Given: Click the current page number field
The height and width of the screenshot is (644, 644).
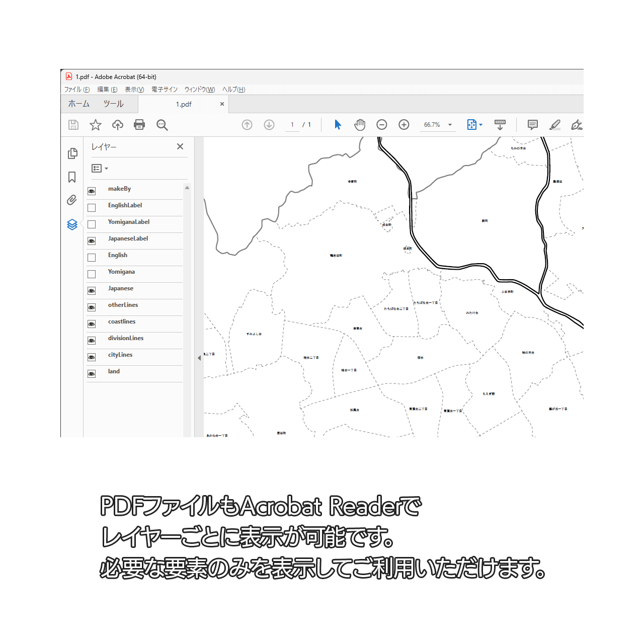Looking at the screenshot, I should (292, 125).
